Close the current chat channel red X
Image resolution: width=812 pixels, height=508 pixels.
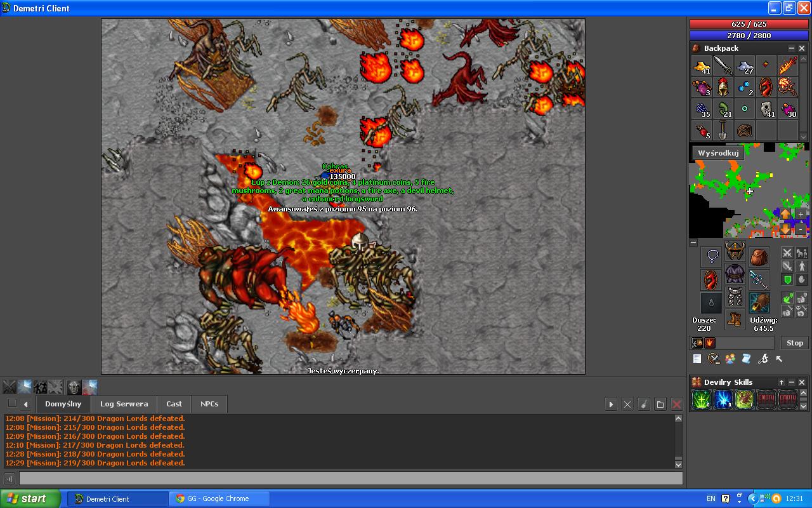coord(677,404)
